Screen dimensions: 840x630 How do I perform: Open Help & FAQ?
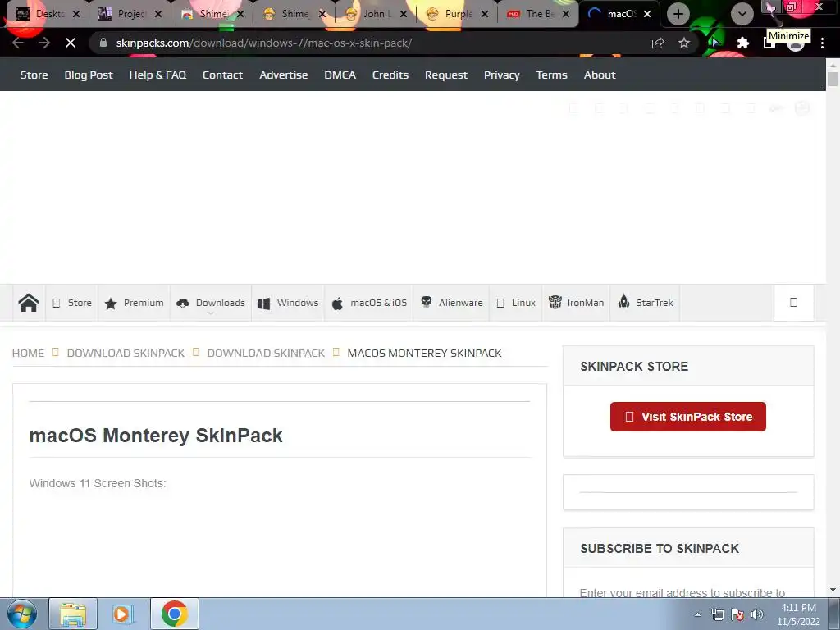(157, 75)
